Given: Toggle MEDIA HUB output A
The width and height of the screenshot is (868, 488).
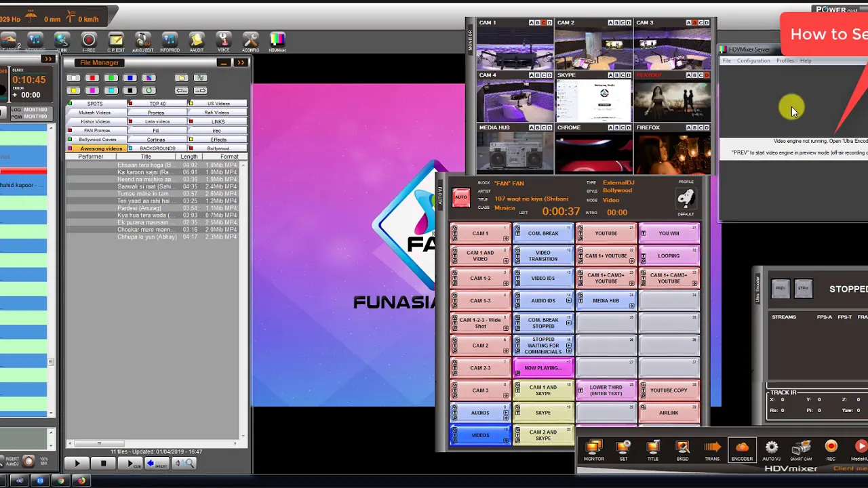Looking at the screenshot, I should (x=532, y=127).
